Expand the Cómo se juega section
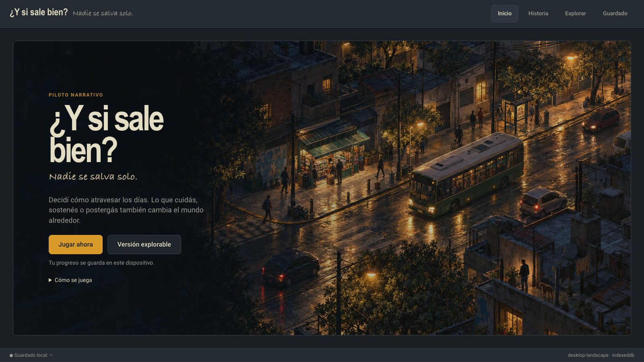Image resolution: width=644 pixels, height=362 pixels. (70, 280)
